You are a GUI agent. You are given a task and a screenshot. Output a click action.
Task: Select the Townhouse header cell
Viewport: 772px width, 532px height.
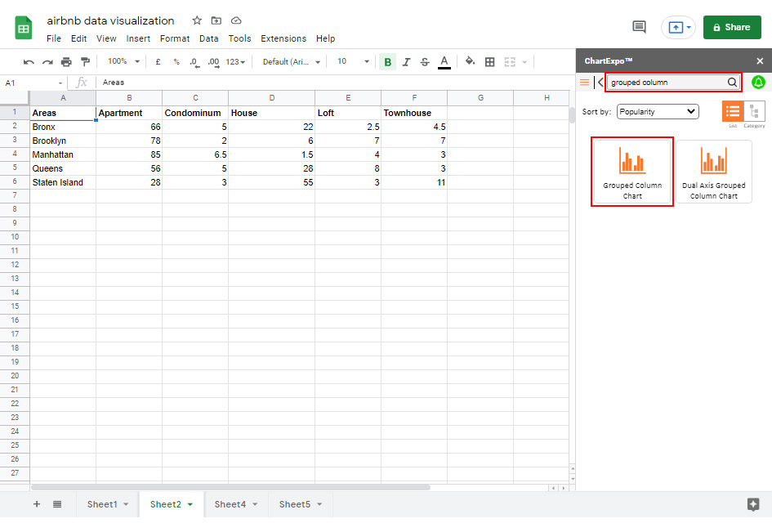[x=414, y=113]
